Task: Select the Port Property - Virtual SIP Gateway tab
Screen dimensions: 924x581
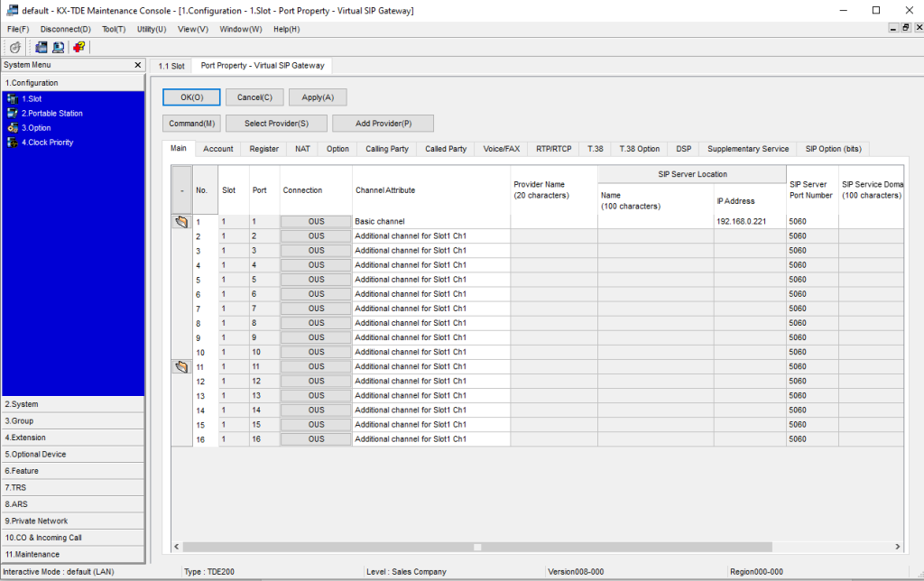Action: [x=263, y=65]
